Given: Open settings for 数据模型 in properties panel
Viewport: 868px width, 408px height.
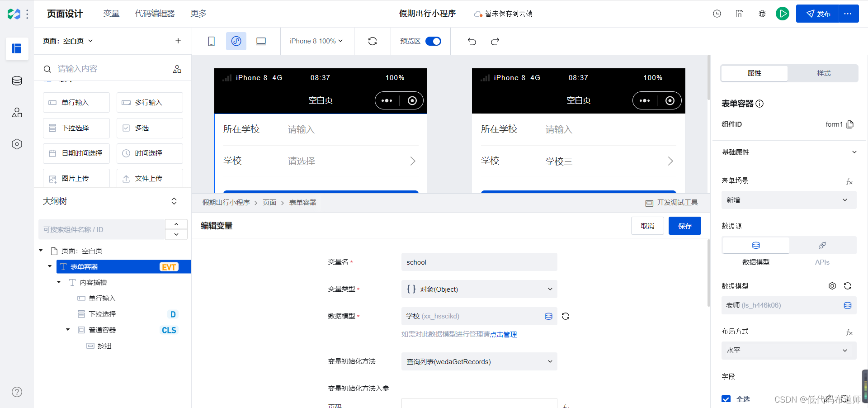Looking at the screenshot, I should [832, 286].
